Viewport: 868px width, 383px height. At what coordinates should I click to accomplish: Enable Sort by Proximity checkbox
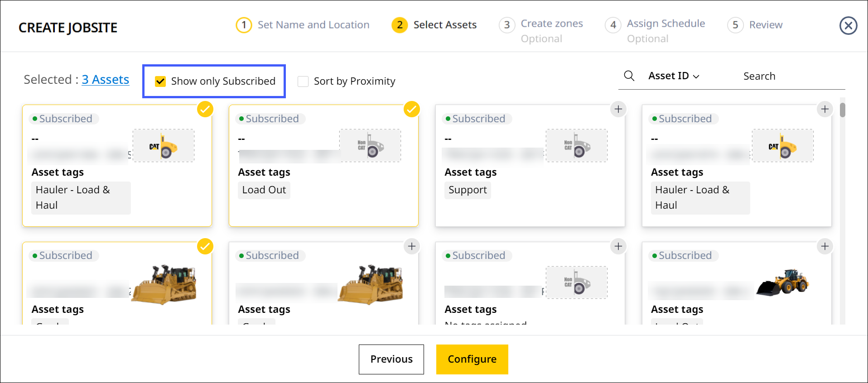[303, 81]
